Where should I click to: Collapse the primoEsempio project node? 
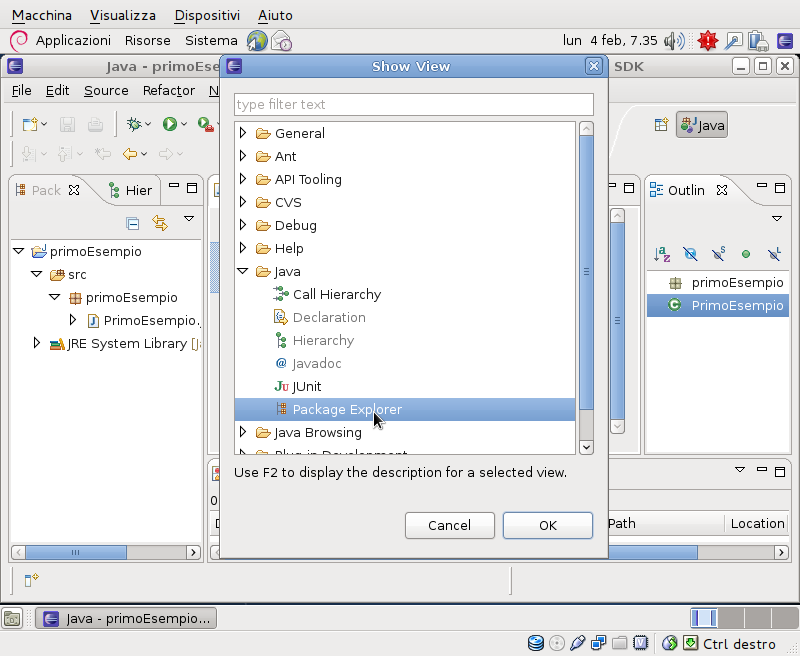19,251
